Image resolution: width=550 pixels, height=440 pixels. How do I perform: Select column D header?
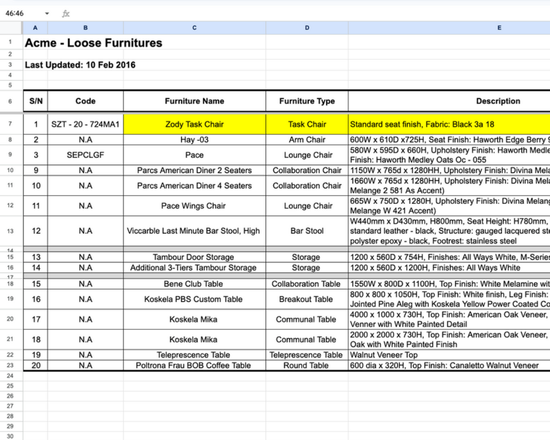[307, 28]
